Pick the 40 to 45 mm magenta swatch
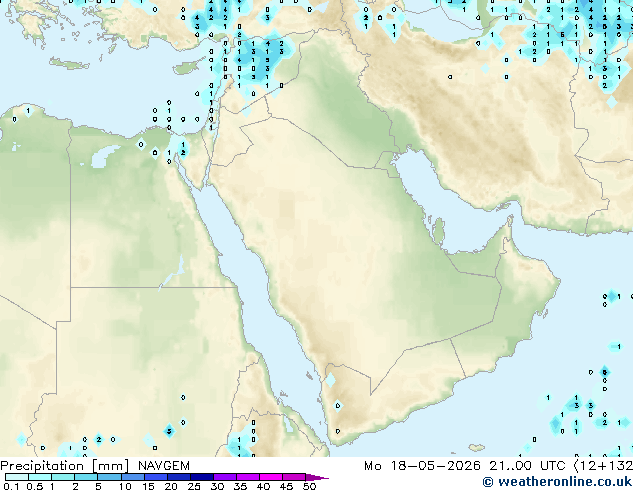The width and height of the screenshot is (634, 490). 271,477
